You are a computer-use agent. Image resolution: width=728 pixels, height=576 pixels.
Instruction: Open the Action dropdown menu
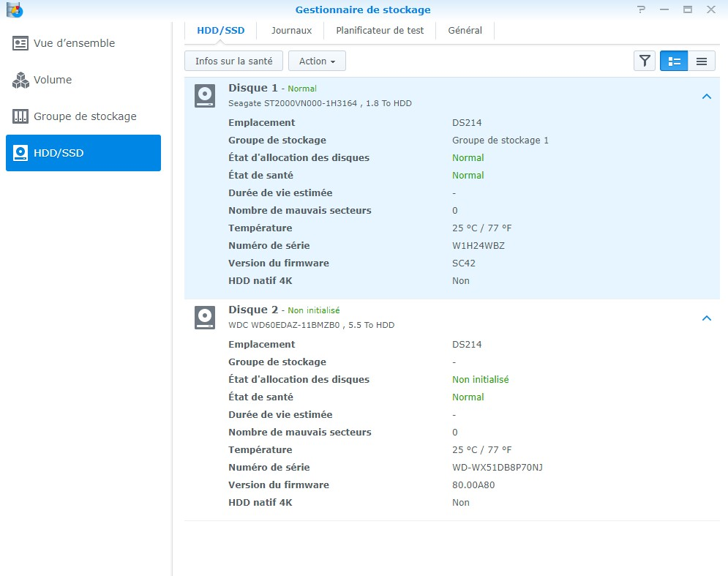pyautogui.click(x=317, y=61)
